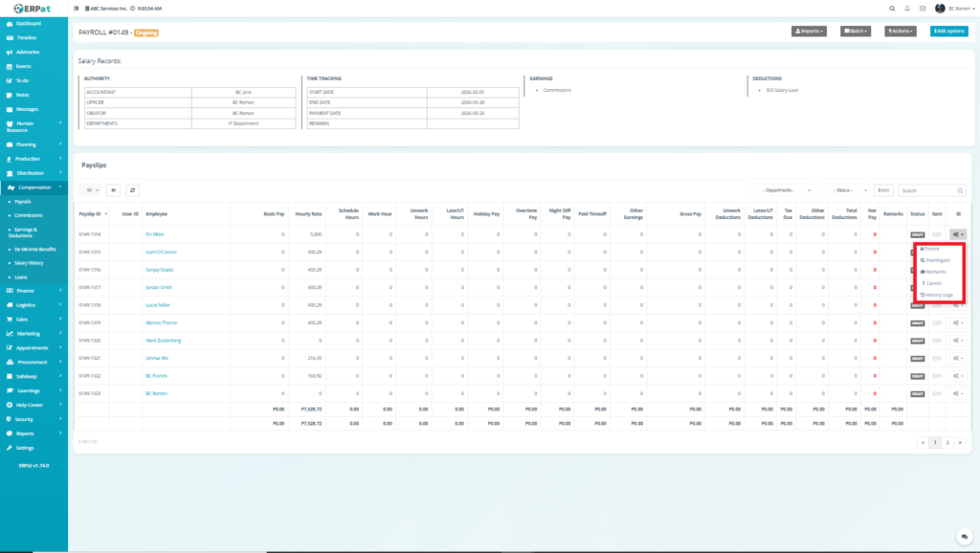980x553 pixels.
Task: Click the Excel export button
Action: point(883,190)
